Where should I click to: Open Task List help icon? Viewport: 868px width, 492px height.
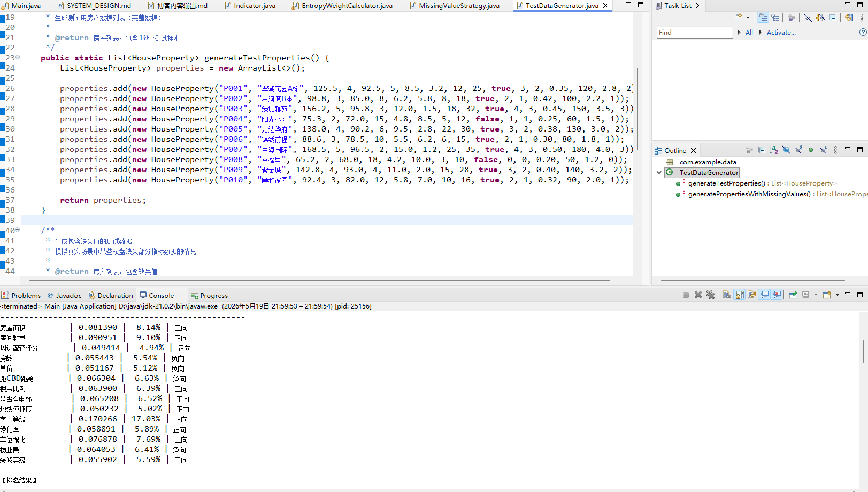click(x=863, y=32)
